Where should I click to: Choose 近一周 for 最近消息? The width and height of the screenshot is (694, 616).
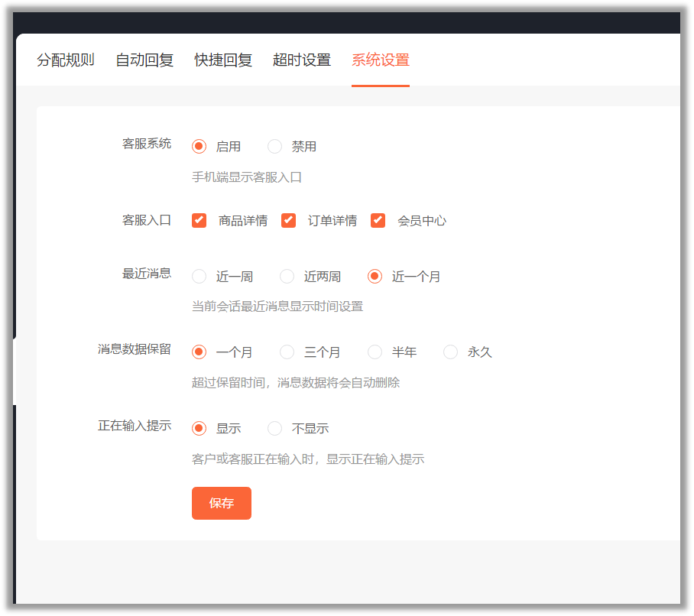[x=199, y=277]
